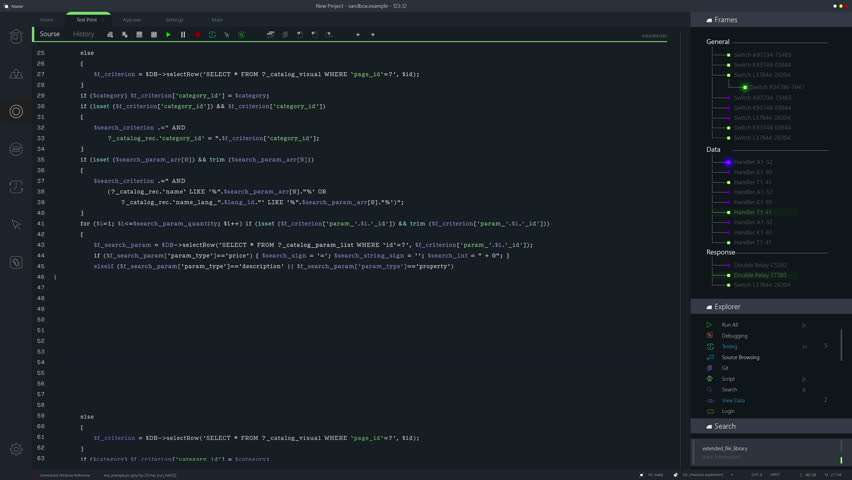The image size is (852, 480).
Task: Click the right arrow navigation icon
Action: 373,35
